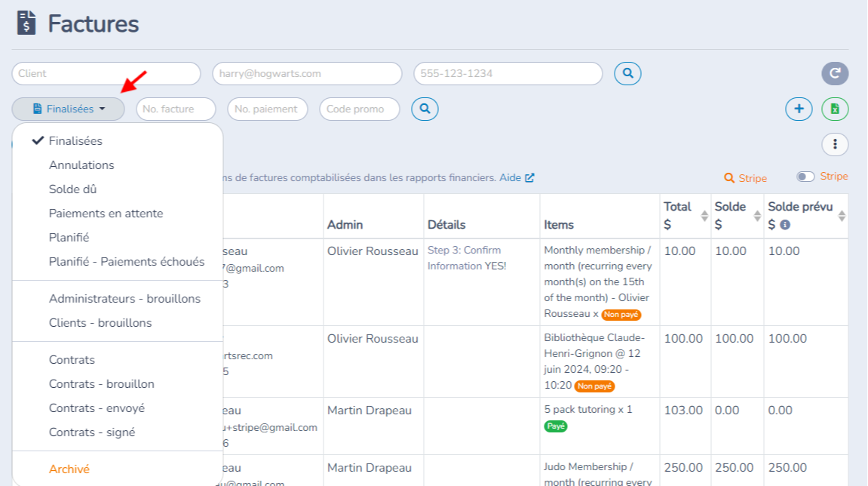Image resolution: width=868 pixels, height=486 pixels.
Task: Open the Aide help link
Action: pos(517,178)
